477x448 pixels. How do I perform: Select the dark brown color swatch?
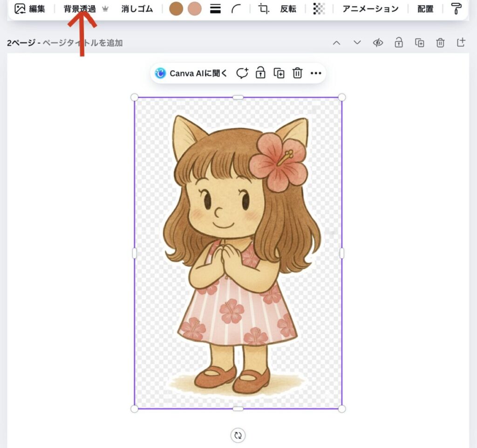point(176,9)
